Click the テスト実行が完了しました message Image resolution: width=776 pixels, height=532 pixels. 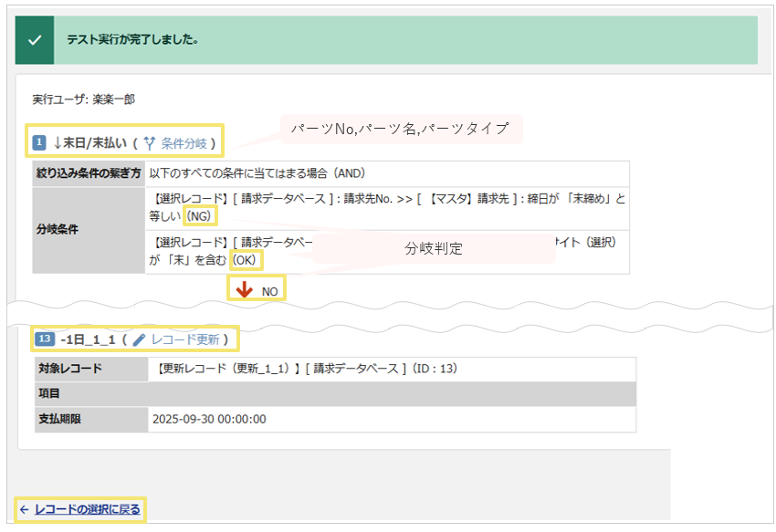(132, 40)
